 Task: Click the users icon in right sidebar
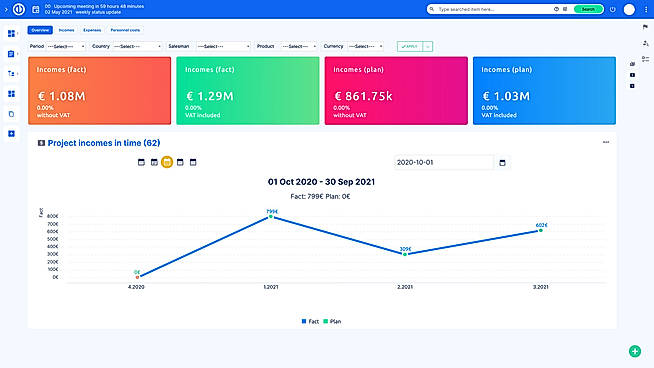[645, 43]
